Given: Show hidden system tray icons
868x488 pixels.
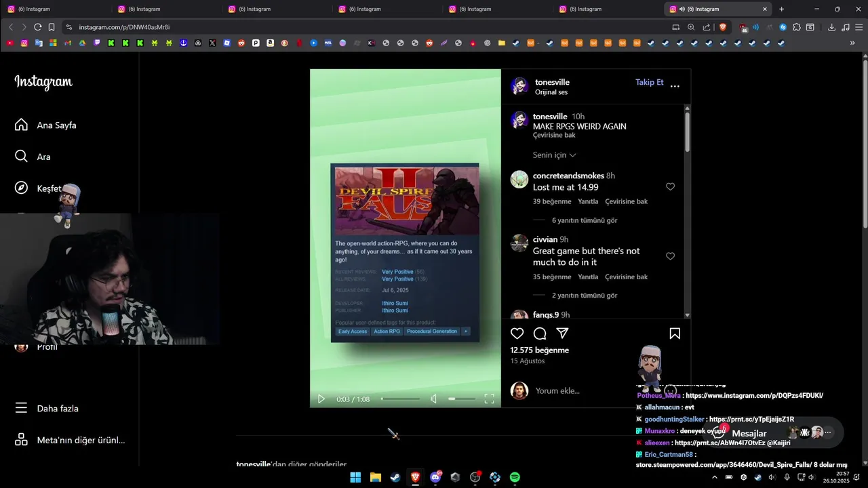Looking at the screenshot, I should [x=714, y=477].
